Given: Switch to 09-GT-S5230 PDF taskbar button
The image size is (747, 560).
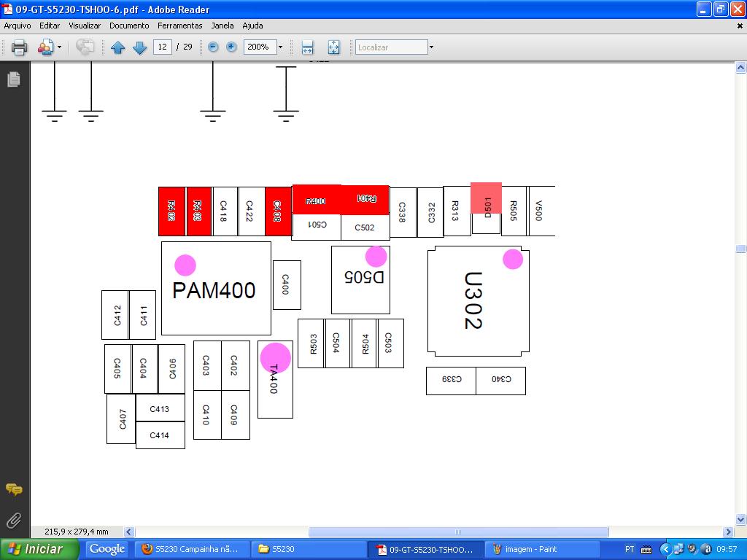Looking at the screenshot, I should tap(425, 549).
